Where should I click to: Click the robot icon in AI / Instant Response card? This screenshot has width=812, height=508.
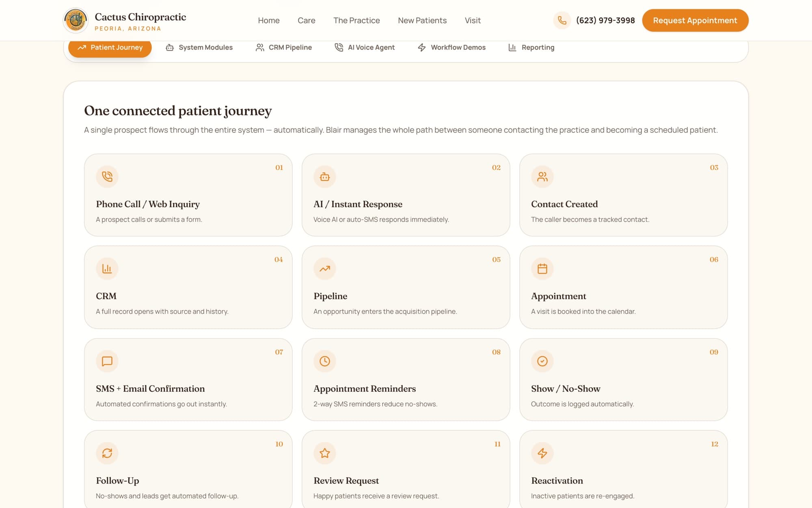[325, 177]
